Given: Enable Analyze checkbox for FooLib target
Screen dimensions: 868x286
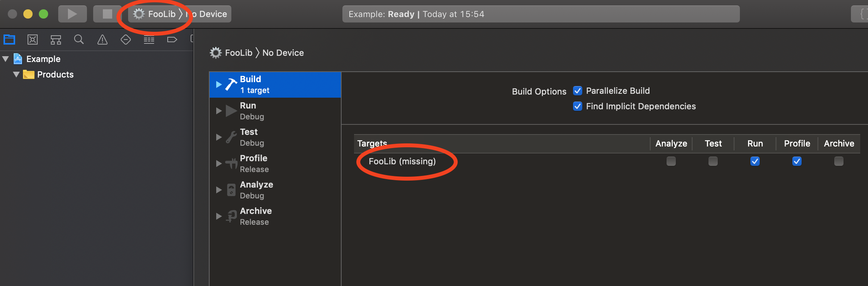Looking at the screenshot, I should [671, 161].
